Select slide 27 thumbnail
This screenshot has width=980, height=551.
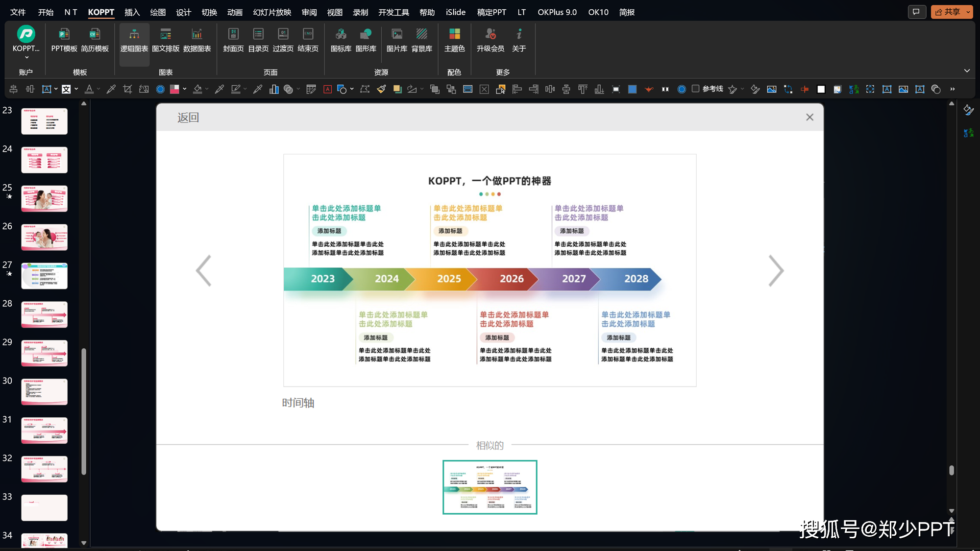44,275
